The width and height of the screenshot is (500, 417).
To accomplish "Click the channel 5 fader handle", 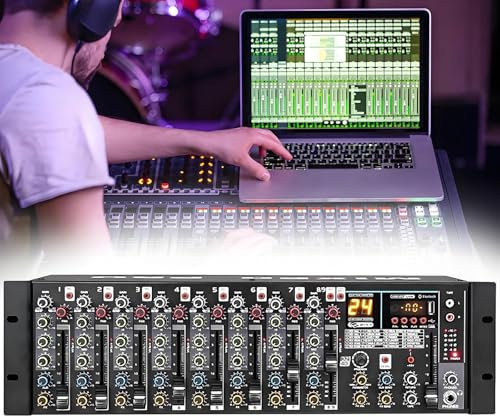I will tap(217, 395).
